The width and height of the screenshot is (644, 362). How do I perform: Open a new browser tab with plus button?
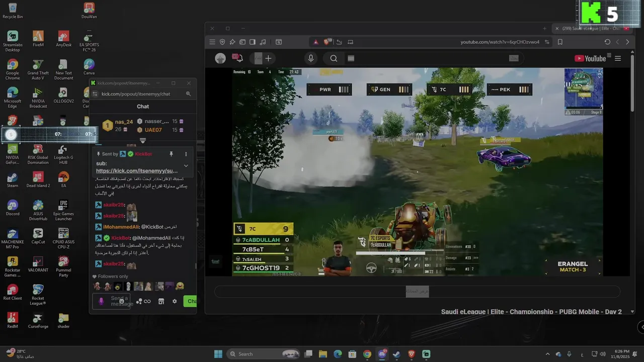pos(544,29)
